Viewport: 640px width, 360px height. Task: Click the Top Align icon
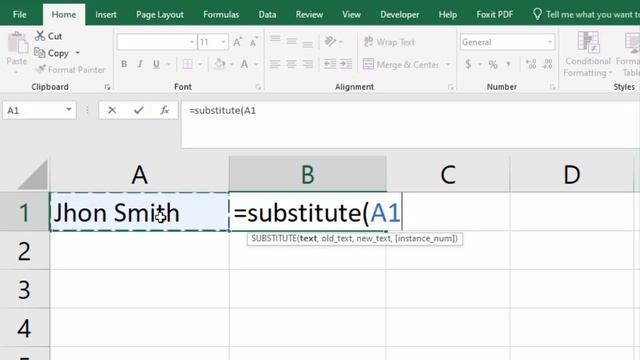pyautogui.click(x=276, y=40)
